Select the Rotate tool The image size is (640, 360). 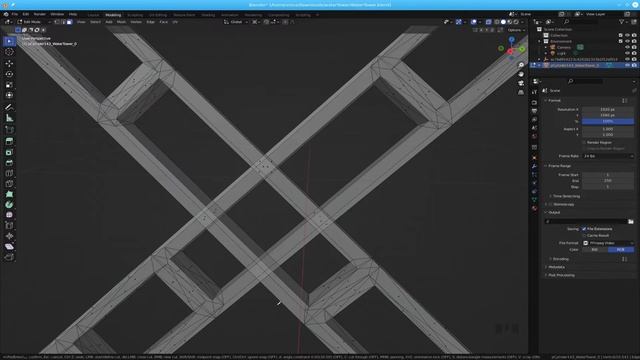[9, 74]
